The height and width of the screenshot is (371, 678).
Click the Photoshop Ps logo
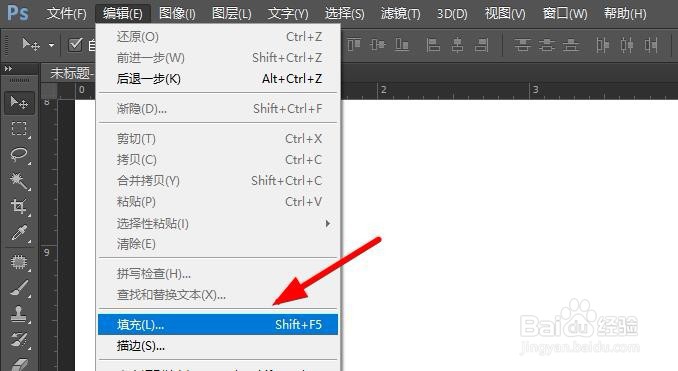[18, 13]
